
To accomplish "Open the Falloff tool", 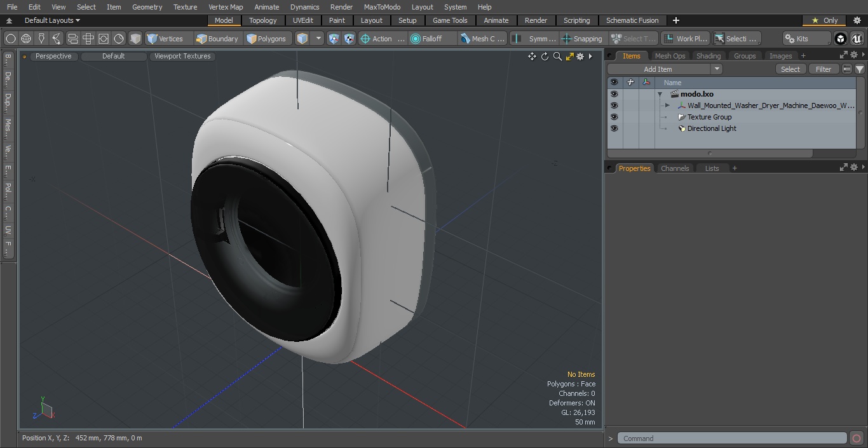I will (426, 39).
